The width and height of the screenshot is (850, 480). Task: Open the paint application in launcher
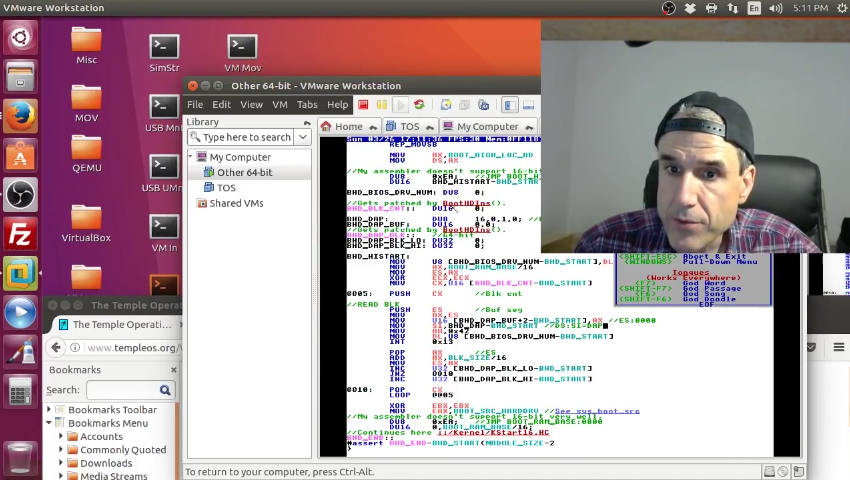(21, 352)
